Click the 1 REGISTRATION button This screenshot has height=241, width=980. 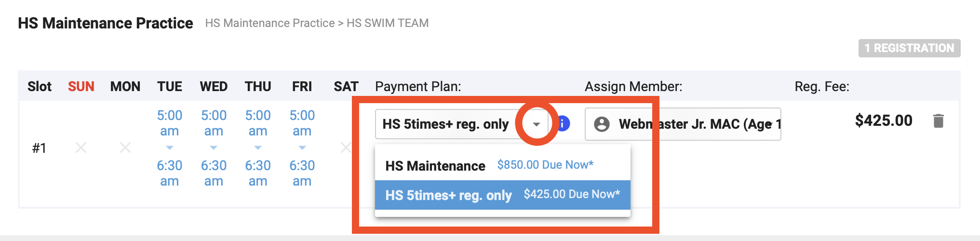(909, 48)
